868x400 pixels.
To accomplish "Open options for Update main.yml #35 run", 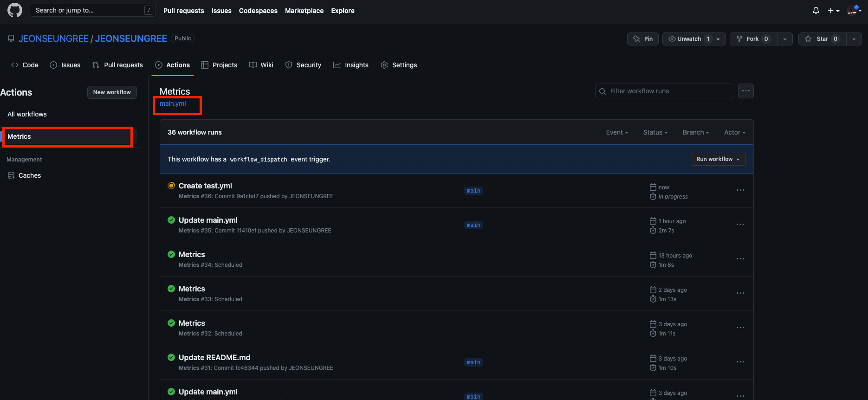I will (x=740, y=225).
